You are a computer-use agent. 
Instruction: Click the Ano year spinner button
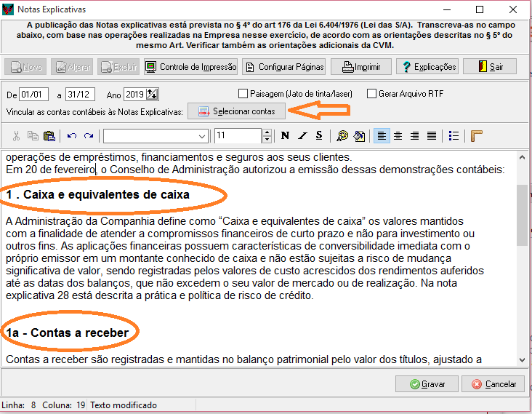tap(152, 95)
